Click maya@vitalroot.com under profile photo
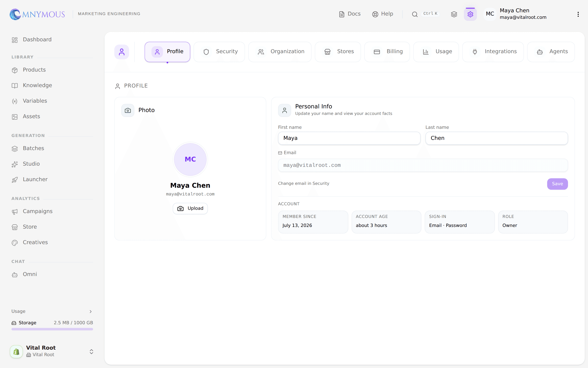The width and height of the screenshot is (588, 368). pos(190,194)
